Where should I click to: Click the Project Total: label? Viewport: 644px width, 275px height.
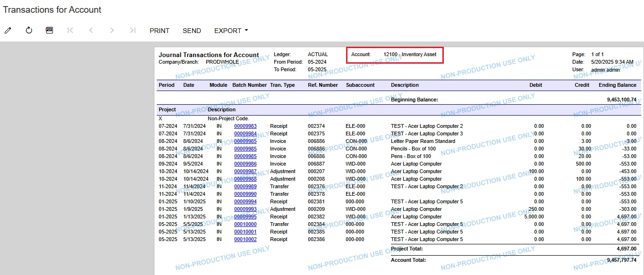coord(407,249)
